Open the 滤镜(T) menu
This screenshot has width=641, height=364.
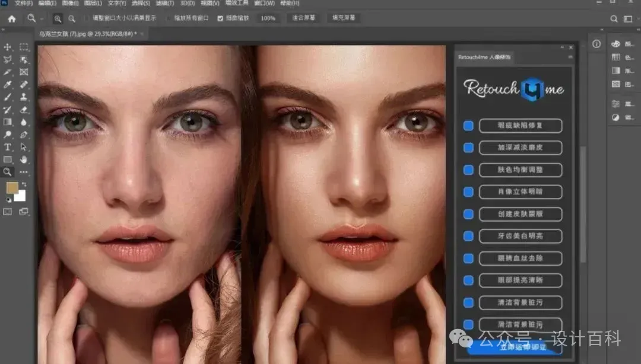pos(166,4)
